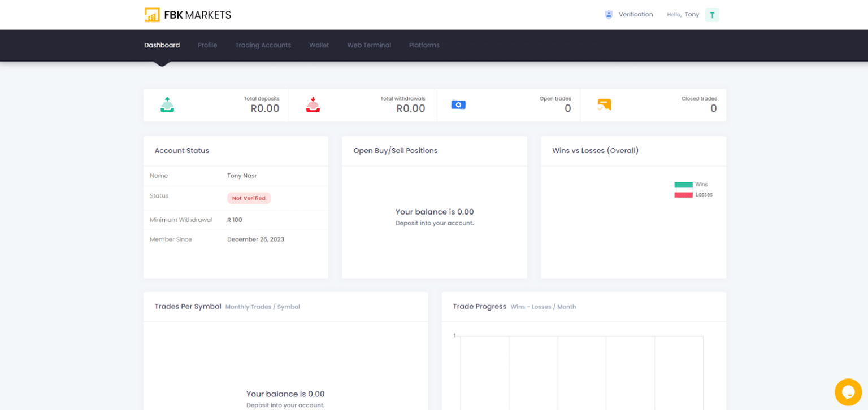Expand the Platforms navigation menu
The height and width of the screenshot is (410, 868).
point(424,45)
